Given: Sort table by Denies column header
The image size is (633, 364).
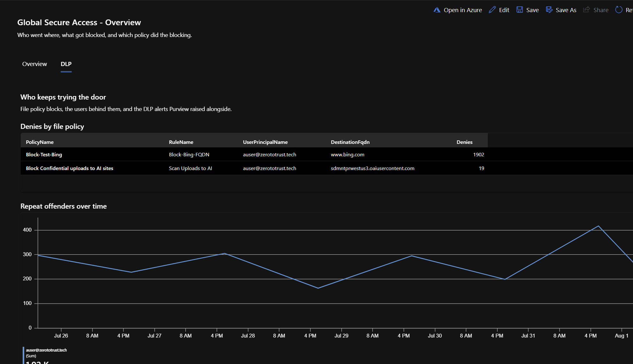Looking at the screenshot, I should point(464,142).
